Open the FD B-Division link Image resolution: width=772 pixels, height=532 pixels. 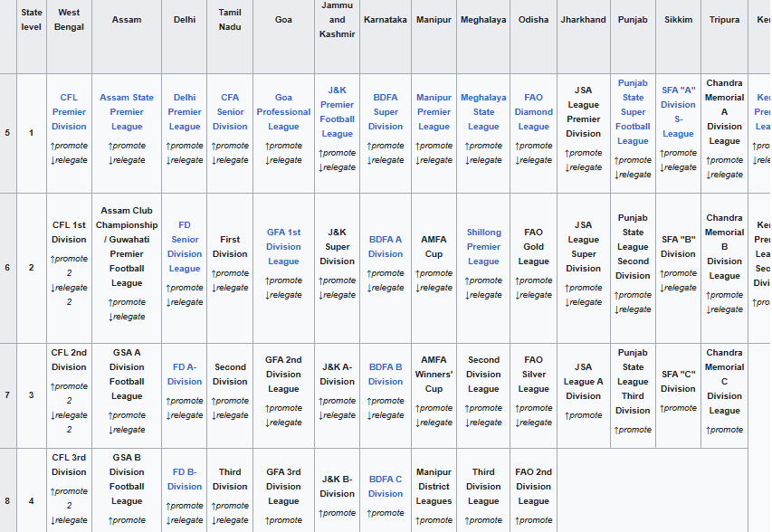[185, 479]
